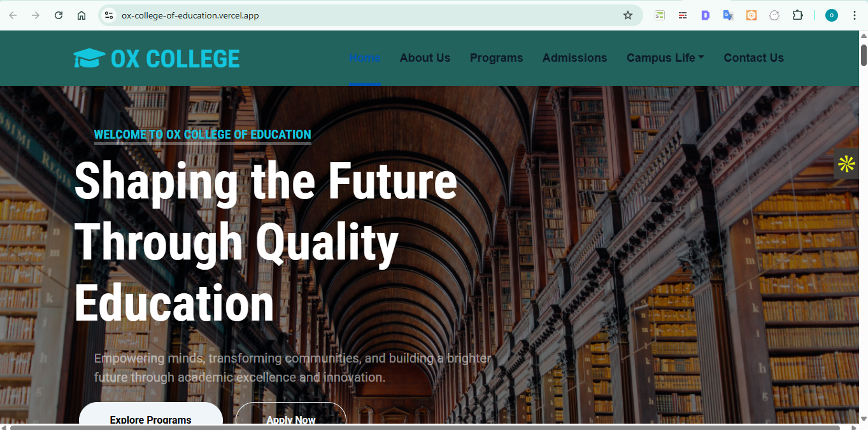This screenshot has height=430, width=868.
Task: Click the red dashed-list extension icon
Action: click(683, 15)
